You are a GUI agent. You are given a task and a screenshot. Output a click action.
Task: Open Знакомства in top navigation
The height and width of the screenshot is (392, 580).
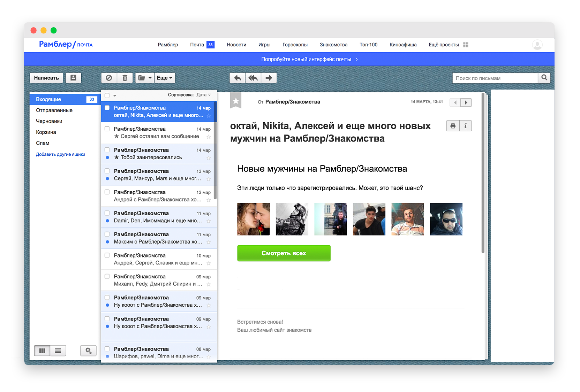(x=333, y=45)
